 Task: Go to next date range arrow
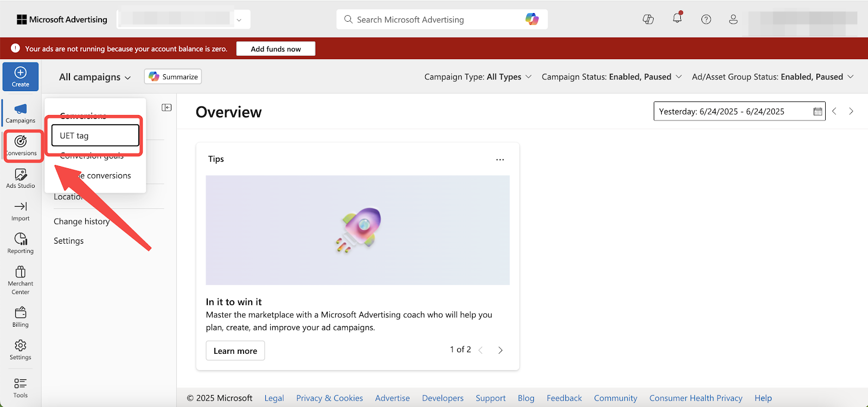pos(851,111)
